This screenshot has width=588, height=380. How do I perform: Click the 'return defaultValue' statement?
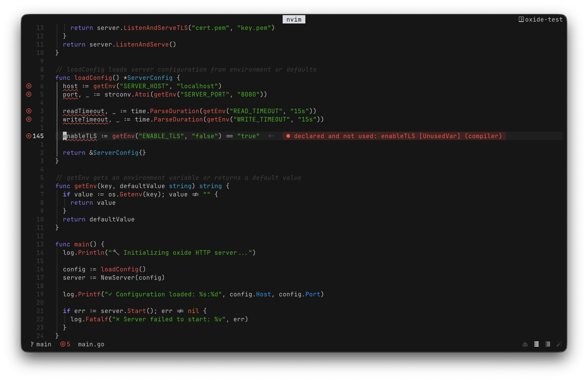point(99,219)
